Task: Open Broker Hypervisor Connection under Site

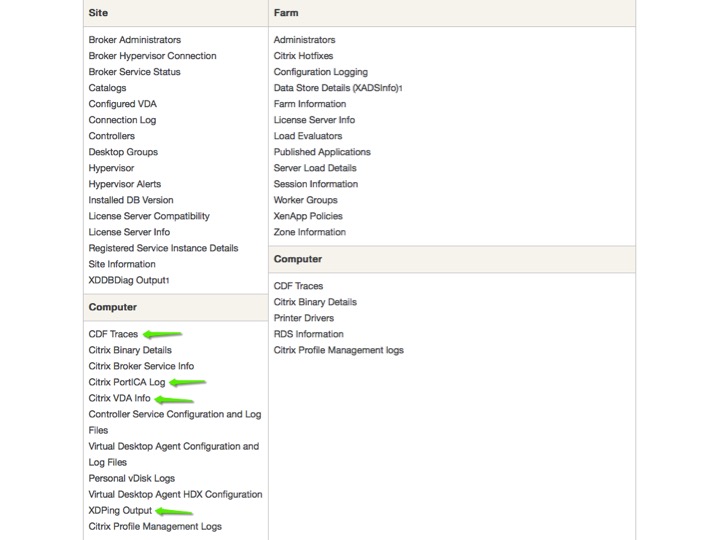Action: [152, 56]
